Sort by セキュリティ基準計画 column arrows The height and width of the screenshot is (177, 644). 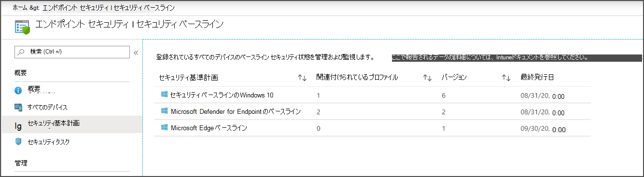tap(302, 78)
